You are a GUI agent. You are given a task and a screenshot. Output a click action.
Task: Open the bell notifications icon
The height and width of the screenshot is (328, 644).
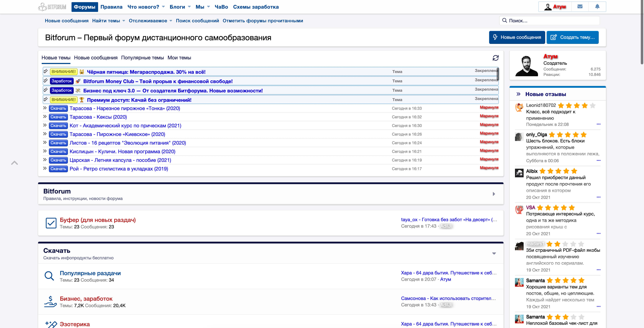pos(597,6)
